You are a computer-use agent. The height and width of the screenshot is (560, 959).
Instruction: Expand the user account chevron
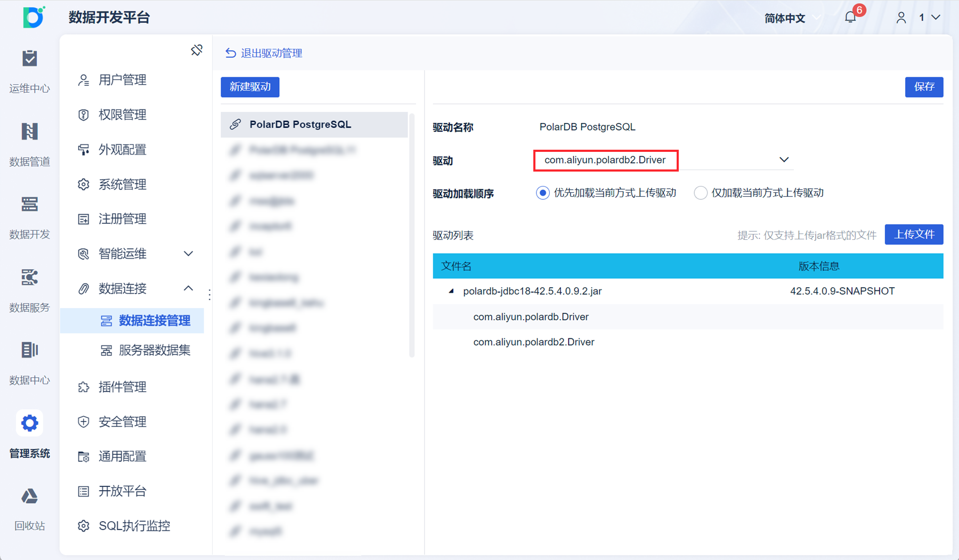[x=936, y=18]
